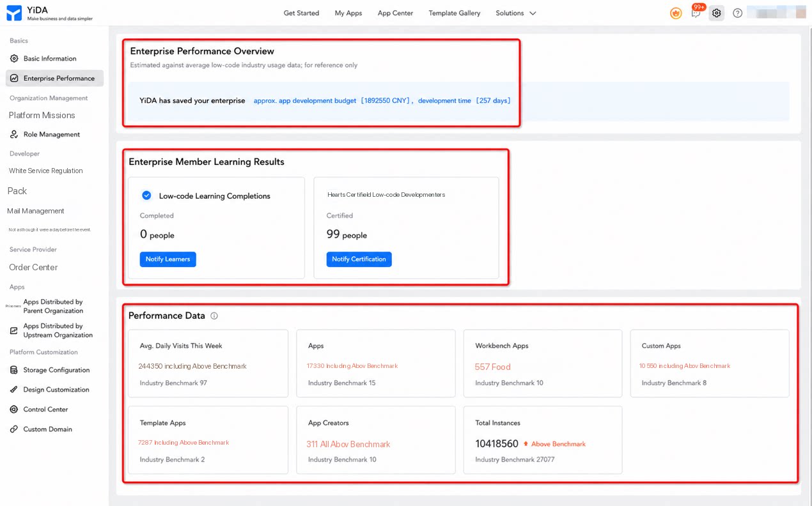Open the Template Gallery menu item
This screenshot has width=812, height=506.
pyautogui.click(x=454, y=13)
